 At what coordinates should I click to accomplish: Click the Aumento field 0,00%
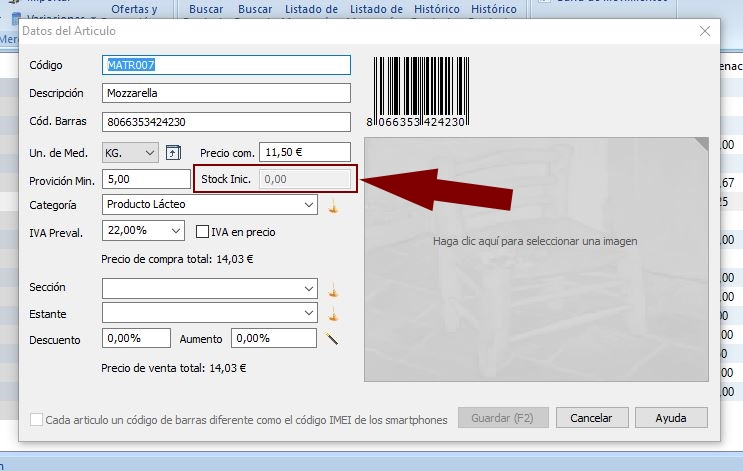(x=274, y=338)
